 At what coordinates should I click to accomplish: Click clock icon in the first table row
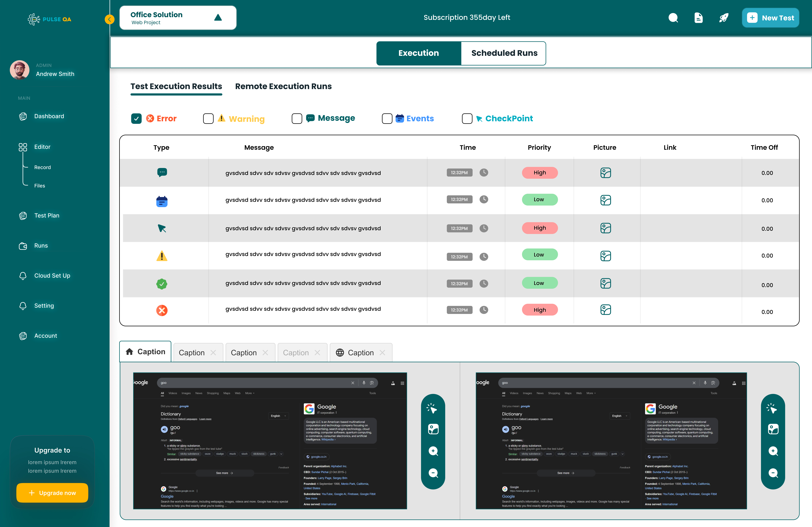484,173
